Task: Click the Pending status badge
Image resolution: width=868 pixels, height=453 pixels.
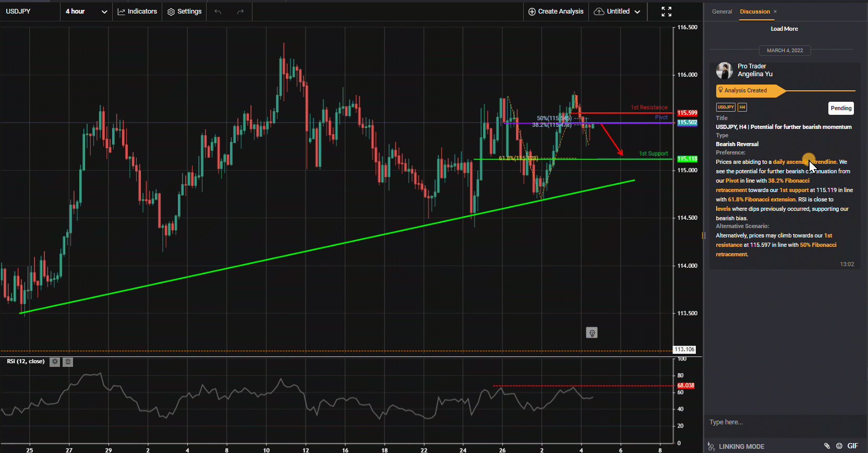Action: [x=841, y=108]
